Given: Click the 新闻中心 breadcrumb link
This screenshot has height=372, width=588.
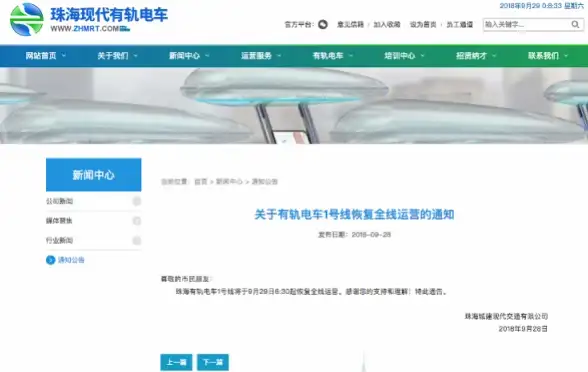Looking at the screenshot, I should (229, 182).
